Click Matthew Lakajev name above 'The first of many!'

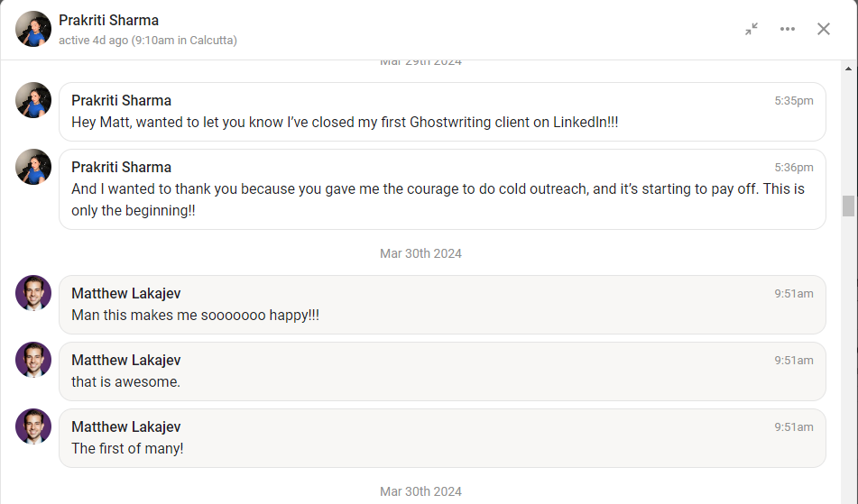(x=125, y=426)
